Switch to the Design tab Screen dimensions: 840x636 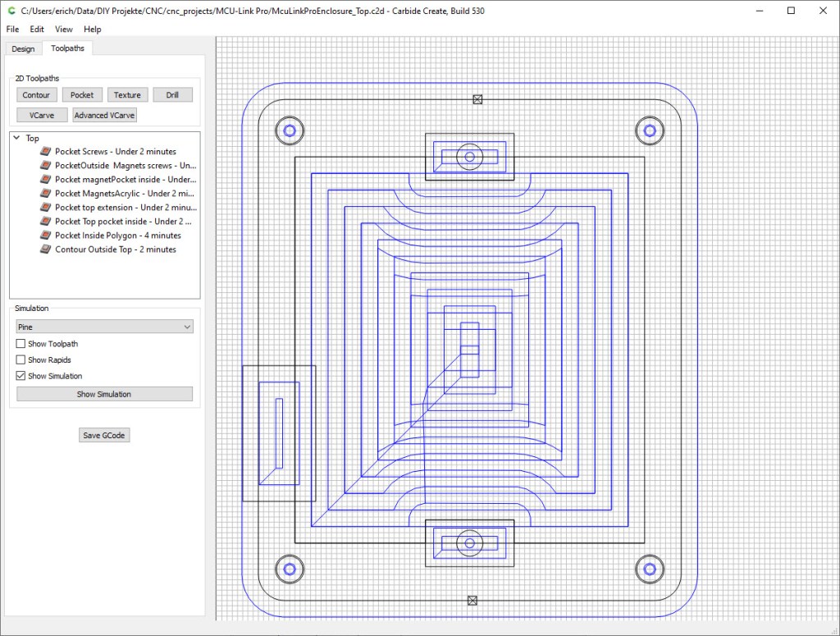point(23,48)
